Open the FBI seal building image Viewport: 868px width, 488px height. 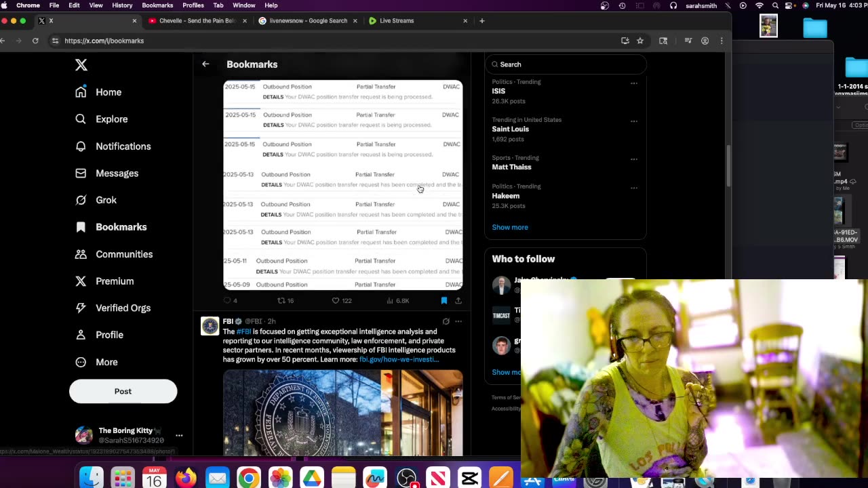(343, 412)
